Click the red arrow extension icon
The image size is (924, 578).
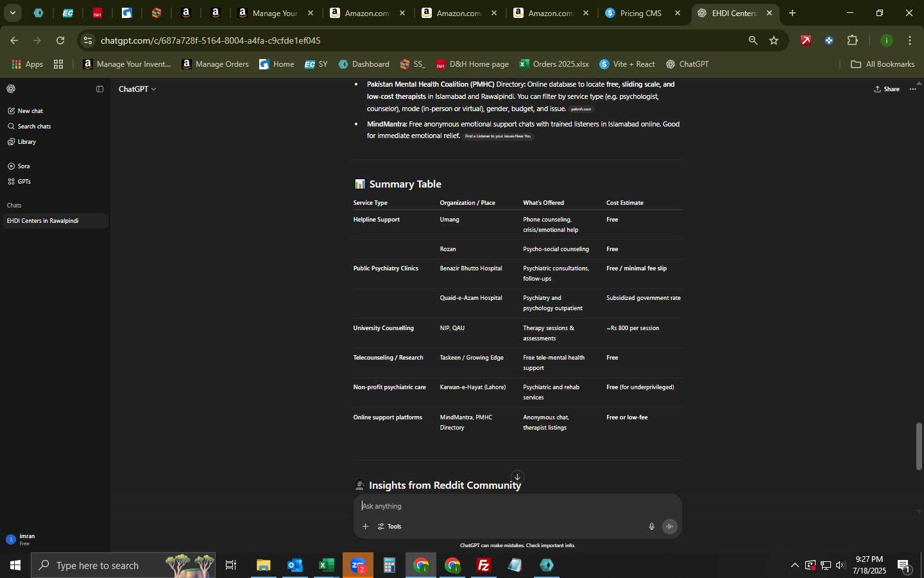click(x=807, y=40)
